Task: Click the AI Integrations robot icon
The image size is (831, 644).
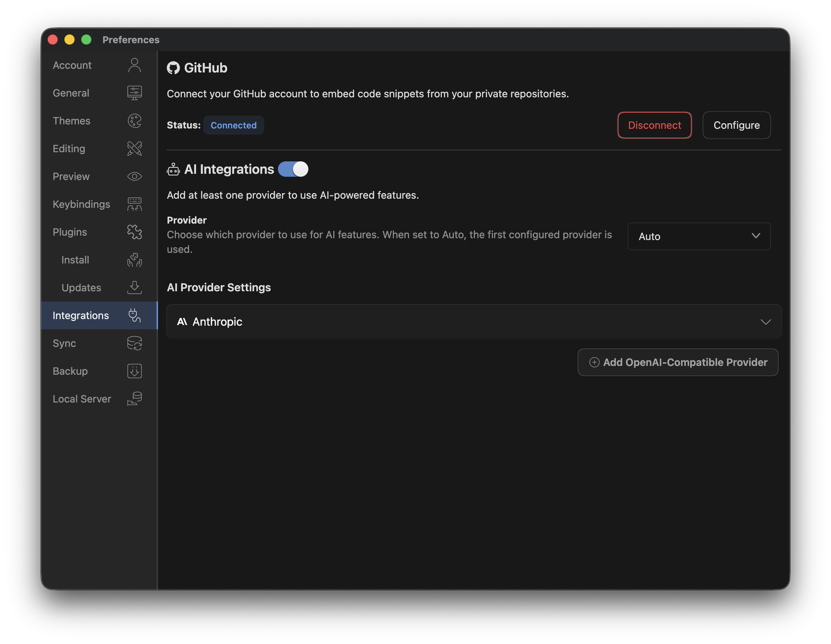Action: (x=173, y=169)
